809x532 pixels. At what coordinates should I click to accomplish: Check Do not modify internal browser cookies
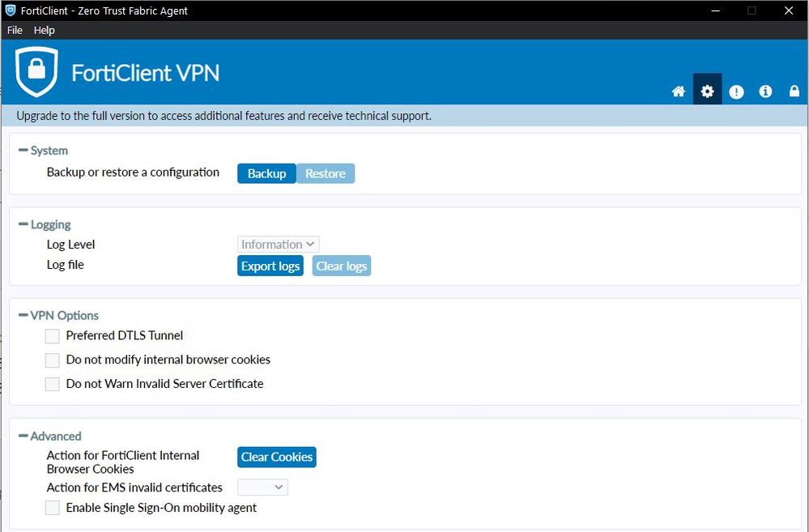[x=53, y=360]
